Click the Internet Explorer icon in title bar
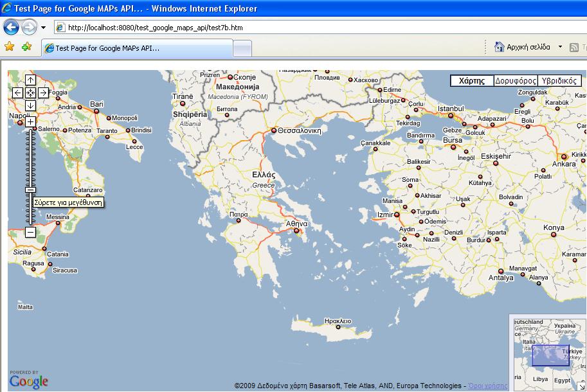 [6, 8]
